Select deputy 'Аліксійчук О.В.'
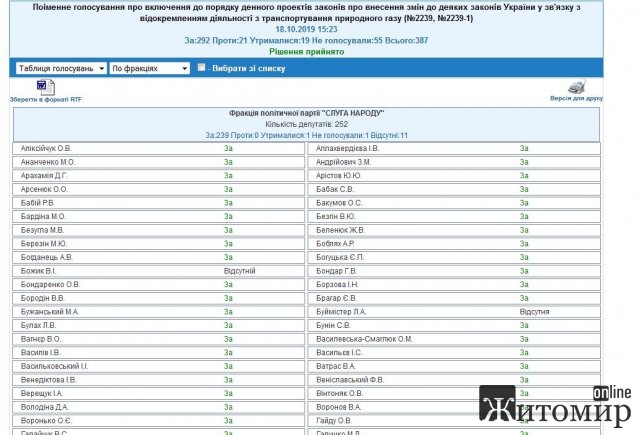The image size is (640, 435). coord(46,149)
